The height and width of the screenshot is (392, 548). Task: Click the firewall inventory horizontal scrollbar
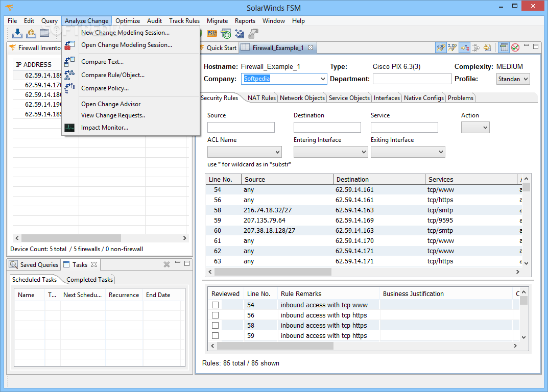(x=72, y=238)
